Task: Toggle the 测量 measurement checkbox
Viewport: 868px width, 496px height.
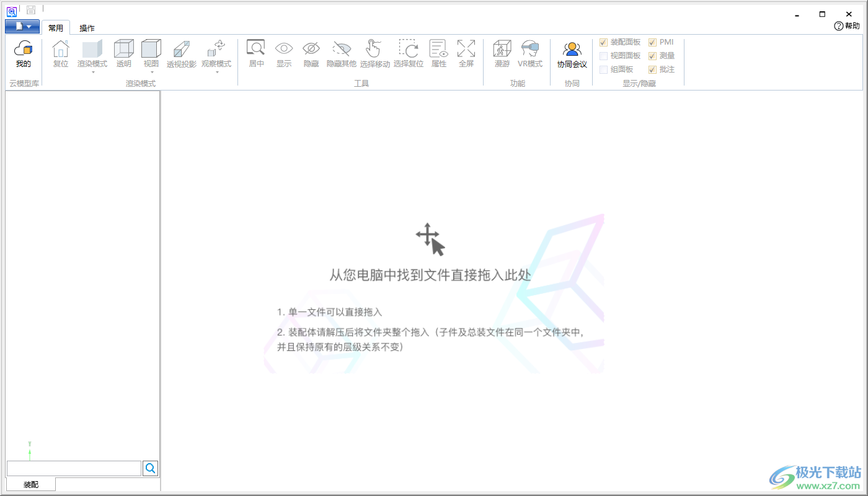Action: (652, 56)
